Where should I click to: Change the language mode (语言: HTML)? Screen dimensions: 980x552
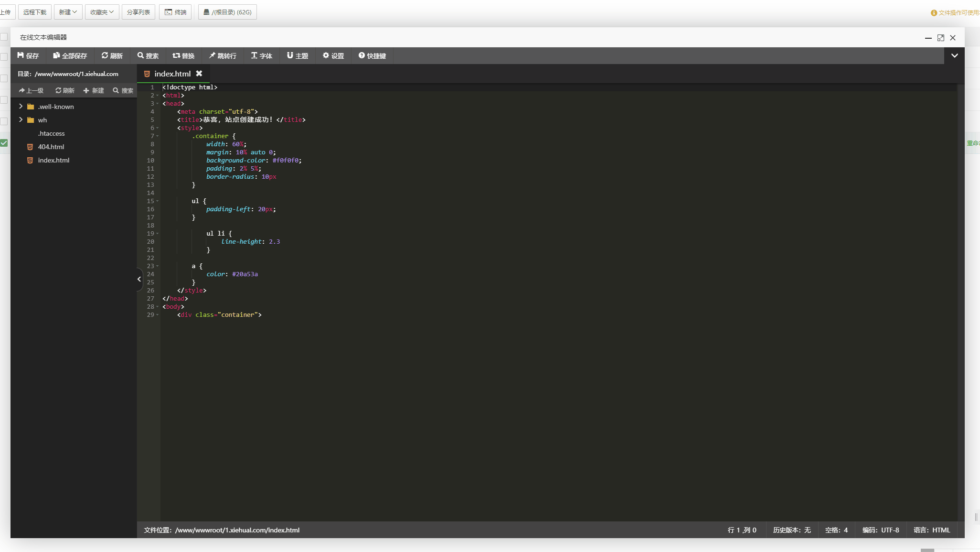tap(931, 530)
